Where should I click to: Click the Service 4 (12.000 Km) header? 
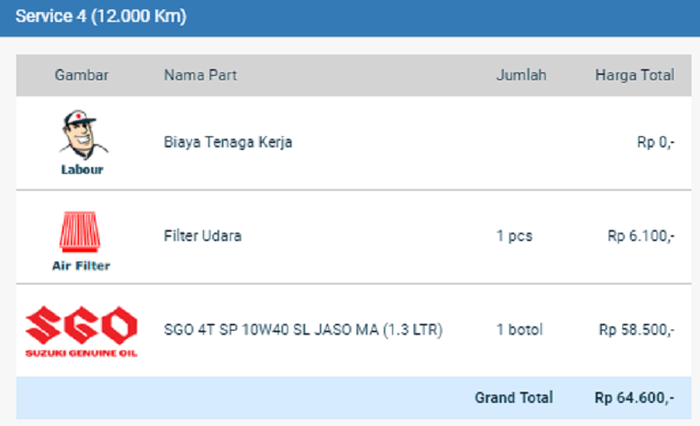pos(100,18)
